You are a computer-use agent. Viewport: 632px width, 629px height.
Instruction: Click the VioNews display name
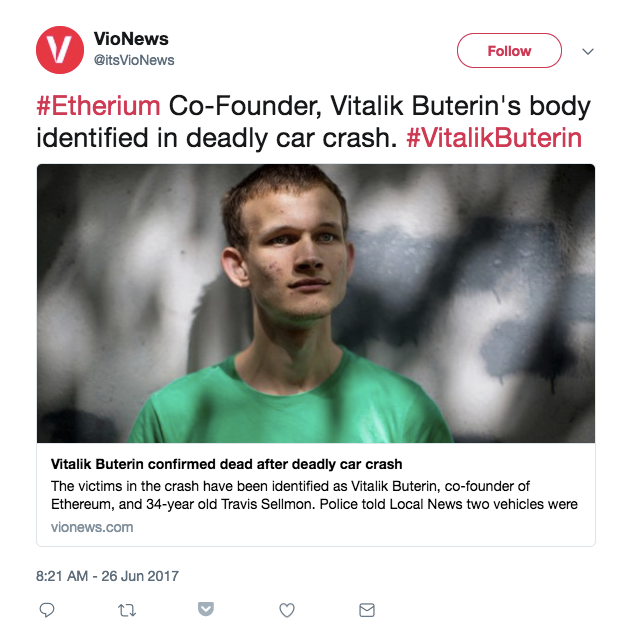131,39
